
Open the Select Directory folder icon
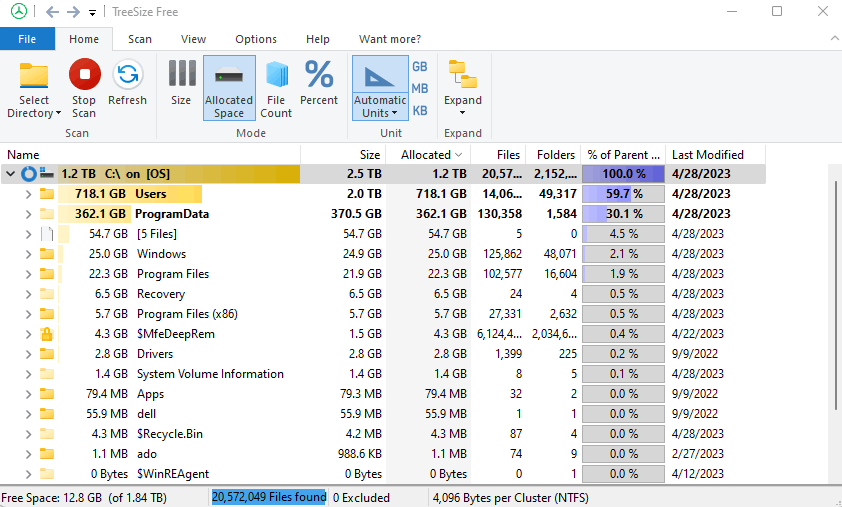[x=34, y=75]
